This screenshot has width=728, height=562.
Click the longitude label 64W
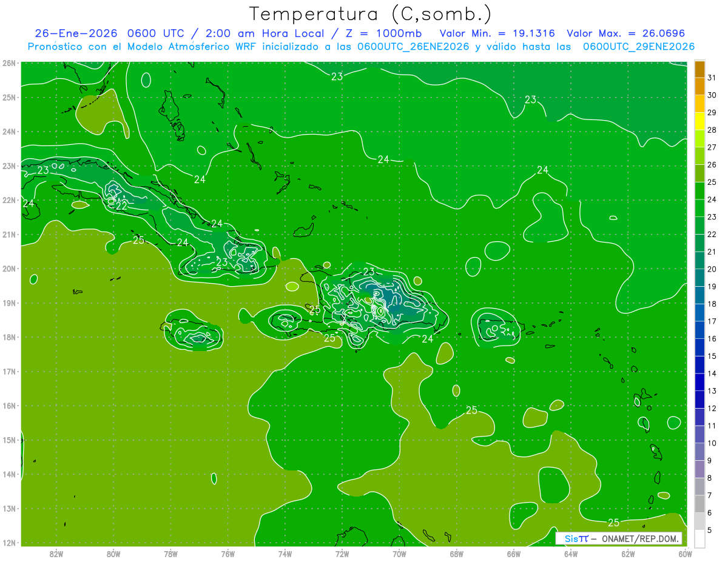point(571,554)
